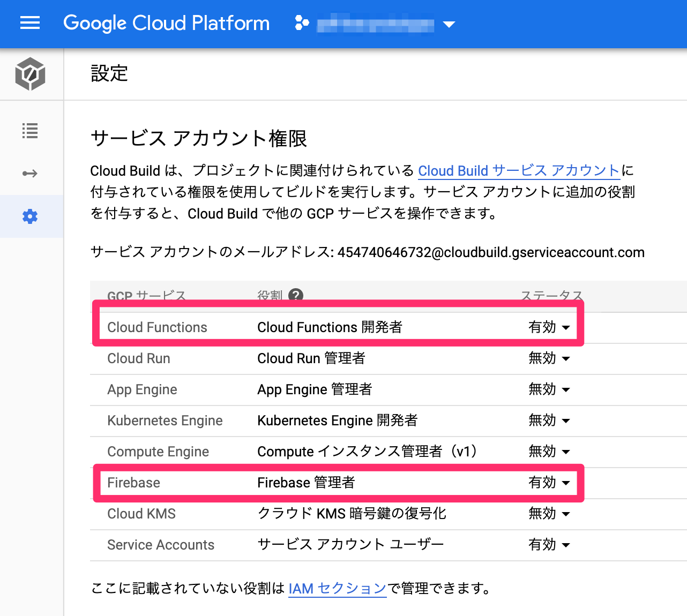The height and width of the screenshot is (616, 687).
Task: Open Cloud KMS status dropdown
Action: coord(549,514)
